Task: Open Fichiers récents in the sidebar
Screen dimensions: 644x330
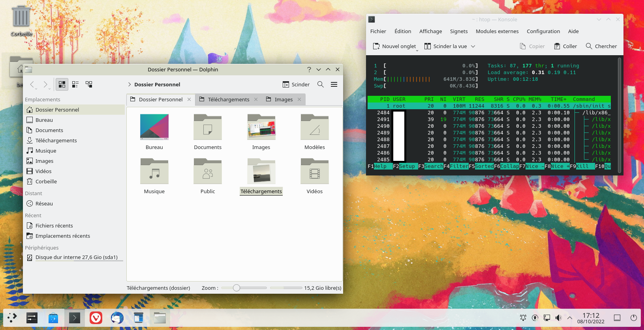Action: tap(74, 226)
